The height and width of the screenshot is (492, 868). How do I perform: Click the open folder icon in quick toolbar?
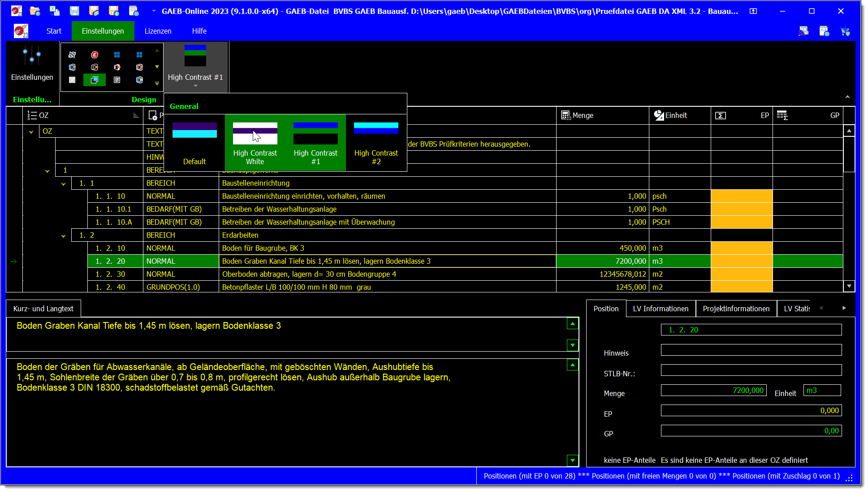pyautogui.click(x=35, y=11)
